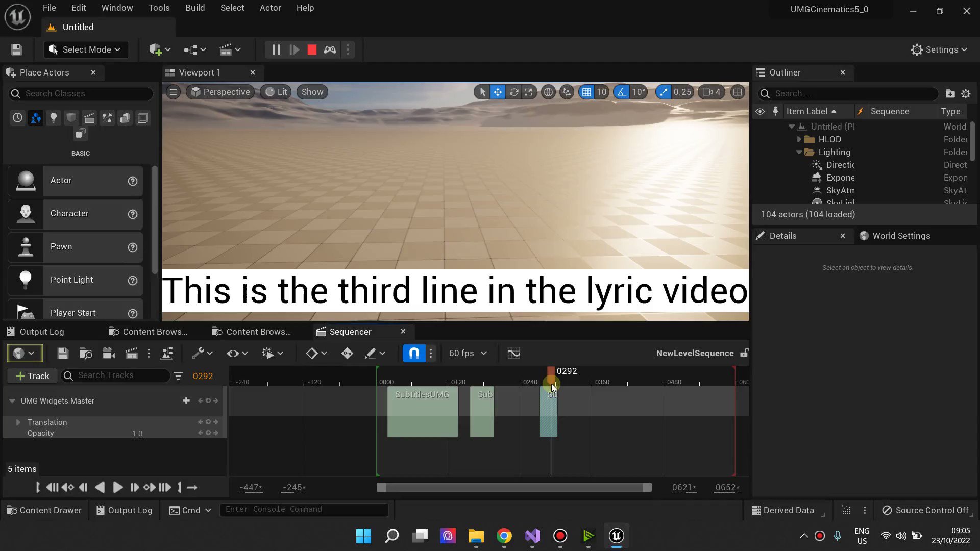Collapse the UMG Widgets Master track
The image size is (980, 551).
coord(12,401)
